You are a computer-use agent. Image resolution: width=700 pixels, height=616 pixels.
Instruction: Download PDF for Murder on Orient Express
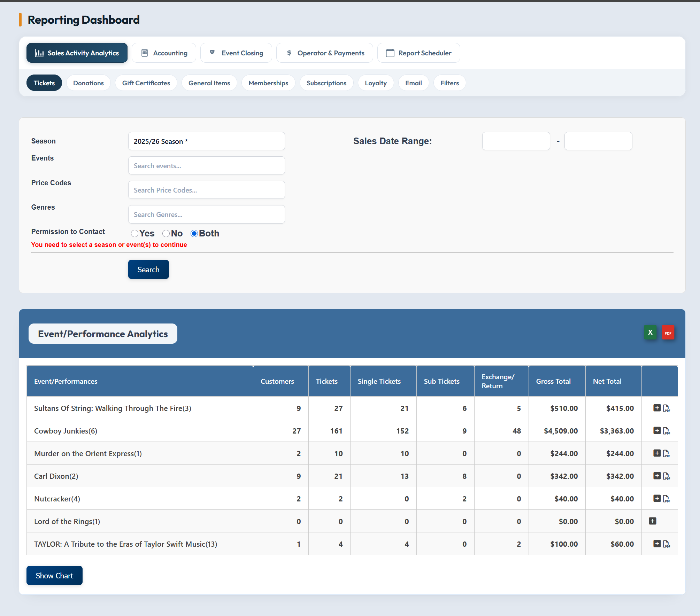666,453
